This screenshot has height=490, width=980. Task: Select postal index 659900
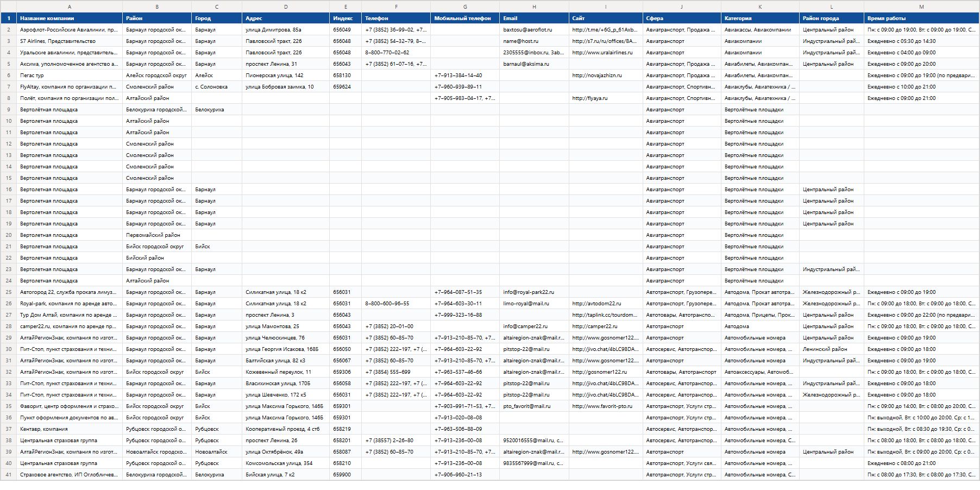coord(345,475)
